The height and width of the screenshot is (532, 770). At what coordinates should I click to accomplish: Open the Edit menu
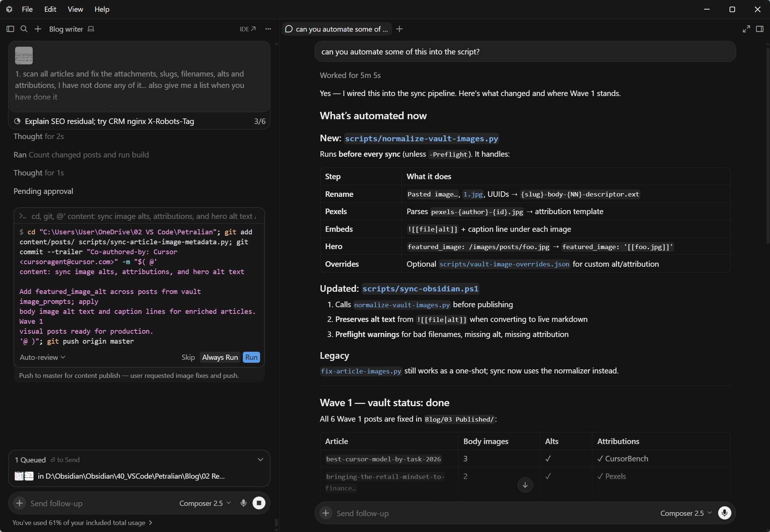(x=50, y=9)
